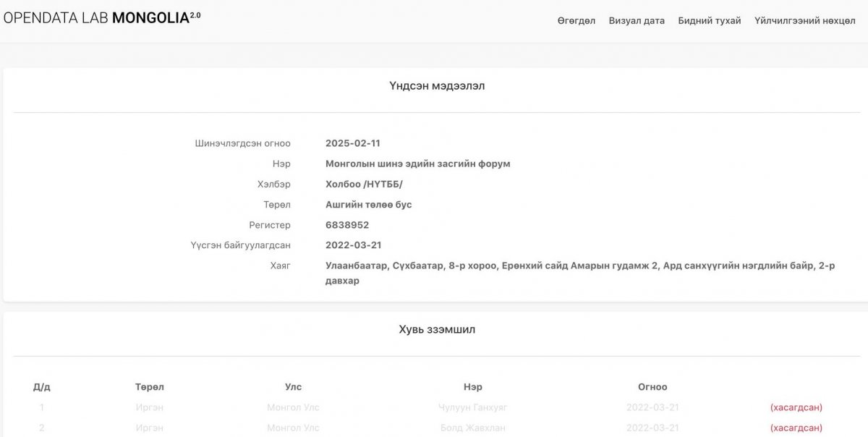The height and width of the screenshot is (437, 868).
Task: Click (хасагдсан) label on Болд Жавхлан row
Action: (796, 428)
